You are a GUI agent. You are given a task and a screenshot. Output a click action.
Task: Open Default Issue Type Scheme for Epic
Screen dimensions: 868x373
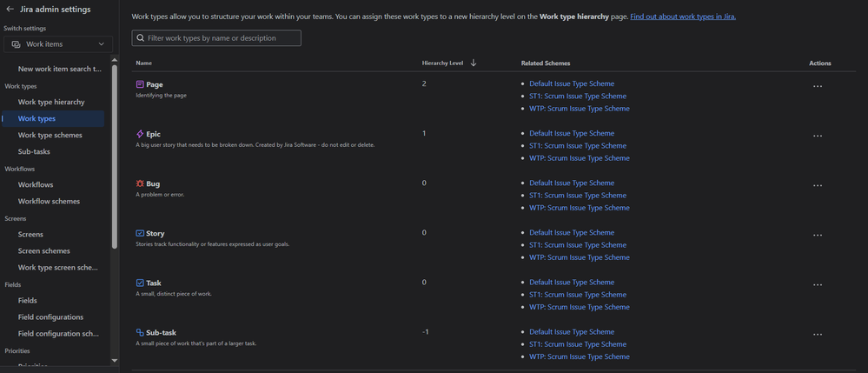pos(572,134)
